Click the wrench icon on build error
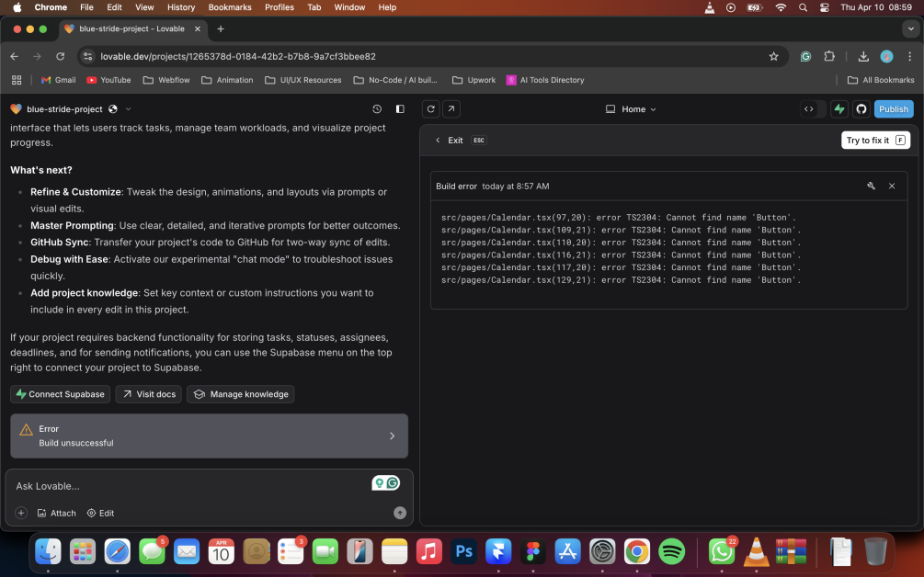 coord(871,186)
